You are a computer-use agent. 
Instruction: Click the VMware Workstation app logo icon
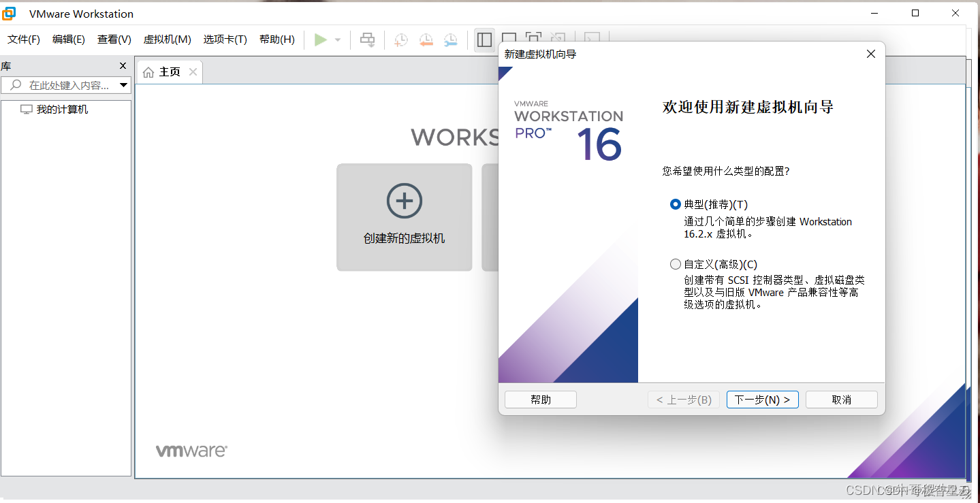[10, 14]
